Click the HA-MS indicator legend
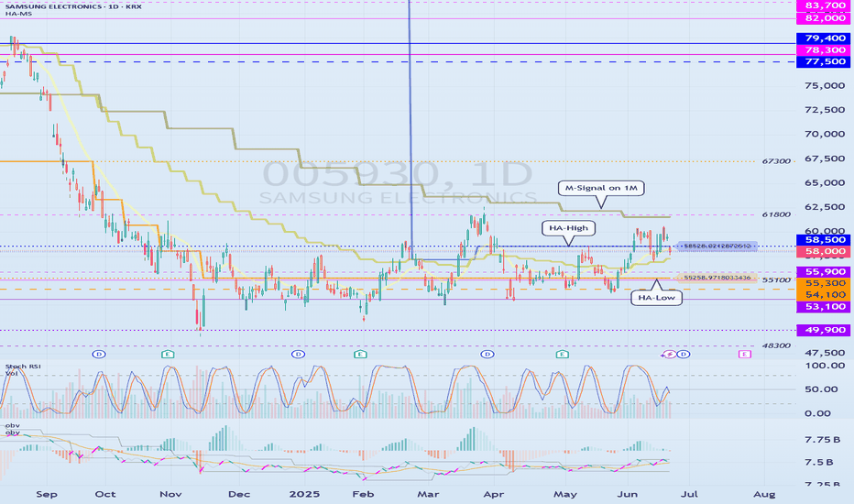 coord(18,14)
